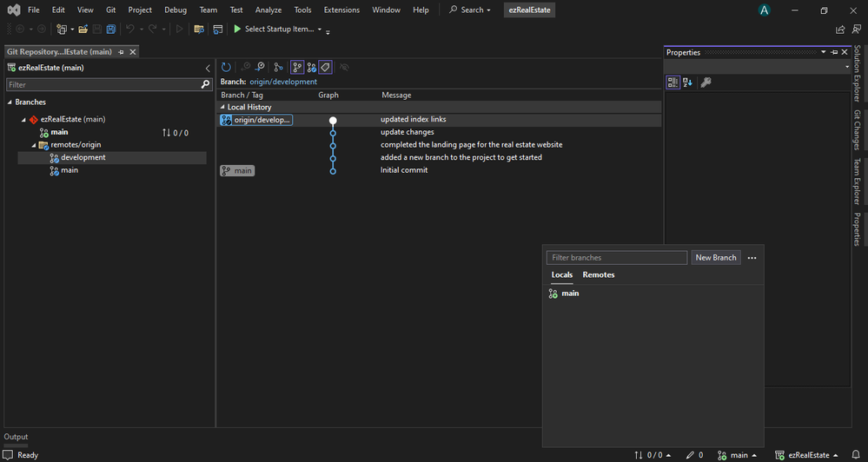
Task: Collapse the Local History section
Action: (x=222, y=108)
